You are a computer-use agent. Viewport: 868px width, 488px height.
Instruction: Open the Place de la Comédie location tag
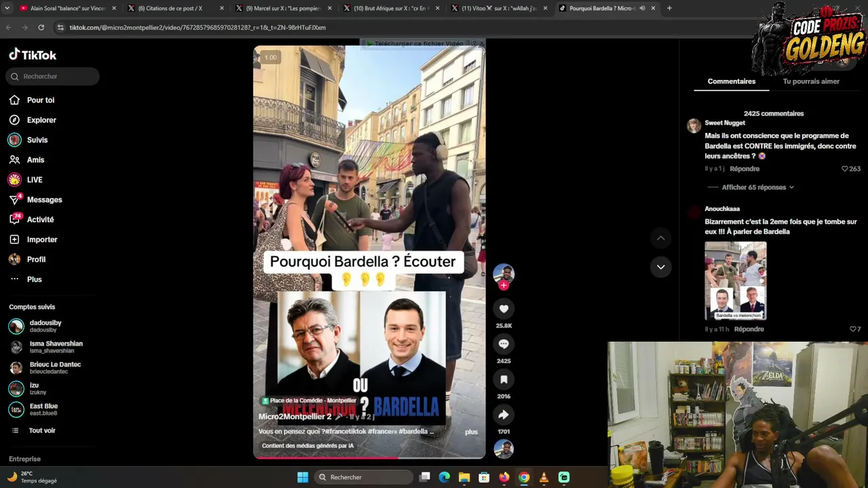click(309, 401)
